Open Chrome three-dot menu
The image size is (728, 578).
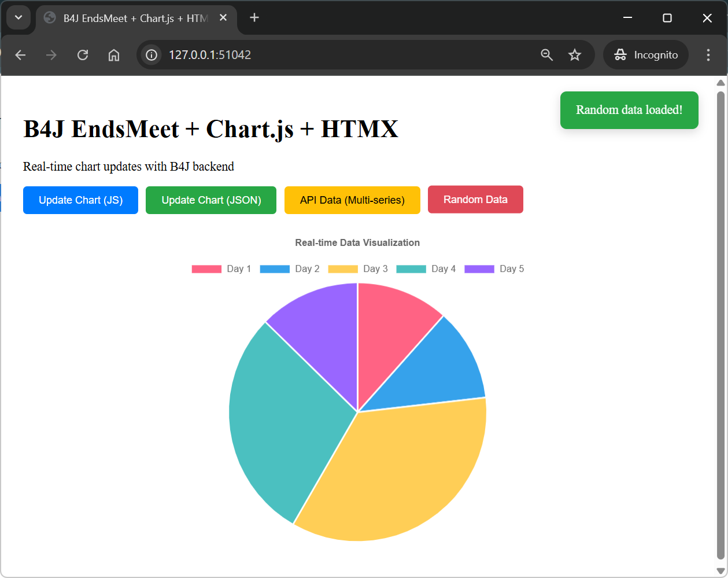708,55
